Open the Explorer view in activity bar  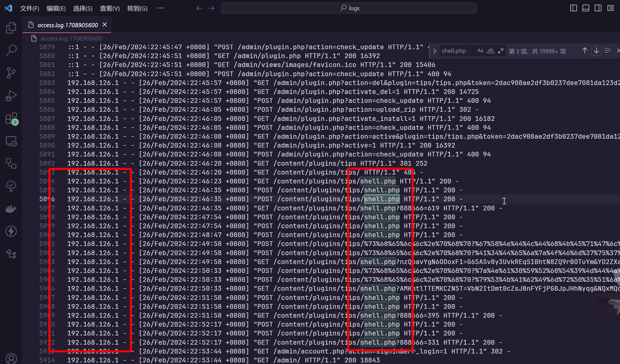11,28
